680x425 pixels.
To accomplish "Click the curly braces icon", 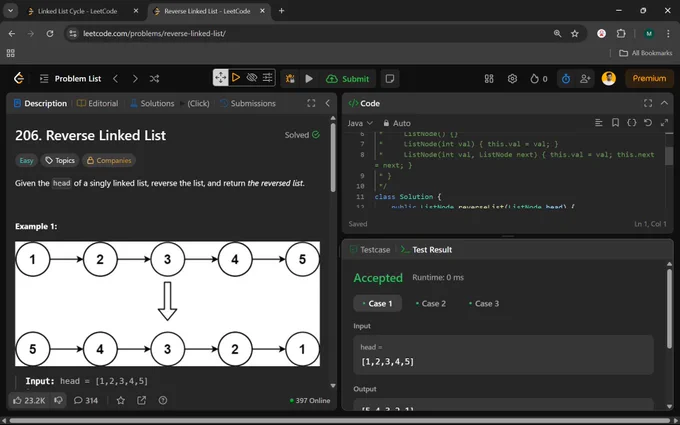I will tap(631, 123).
